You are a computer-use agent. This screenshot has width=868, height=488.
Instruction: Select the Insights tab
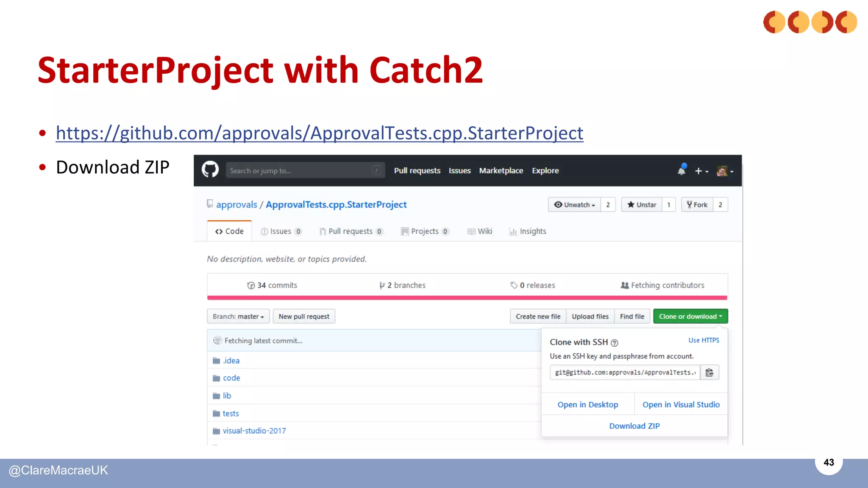click(528, 231)
